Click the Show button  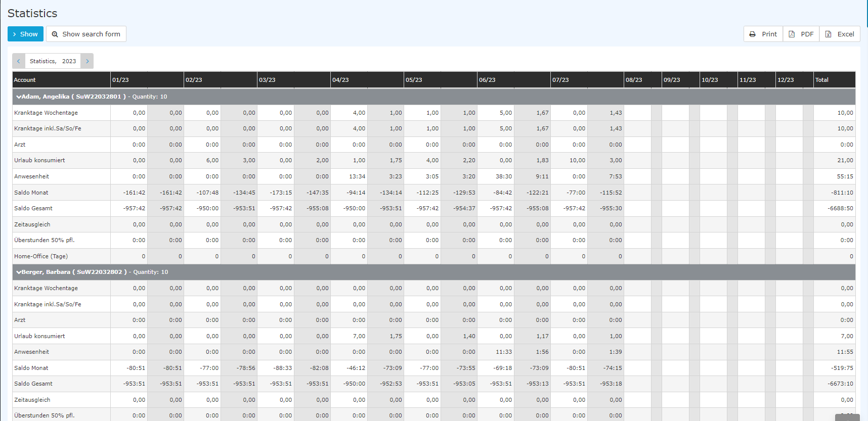pyautogui.click(x=25, y=34)
